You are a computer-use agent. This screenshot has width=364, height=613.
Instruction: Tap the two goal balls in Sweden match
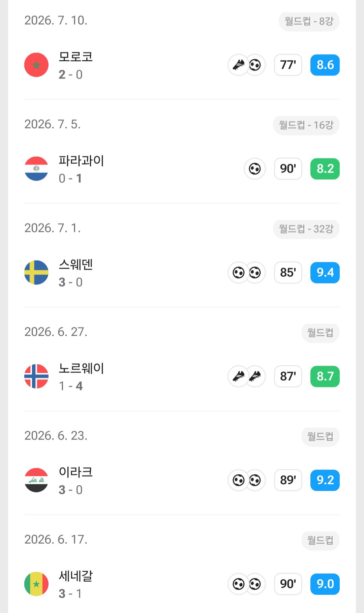coord(247,272)
